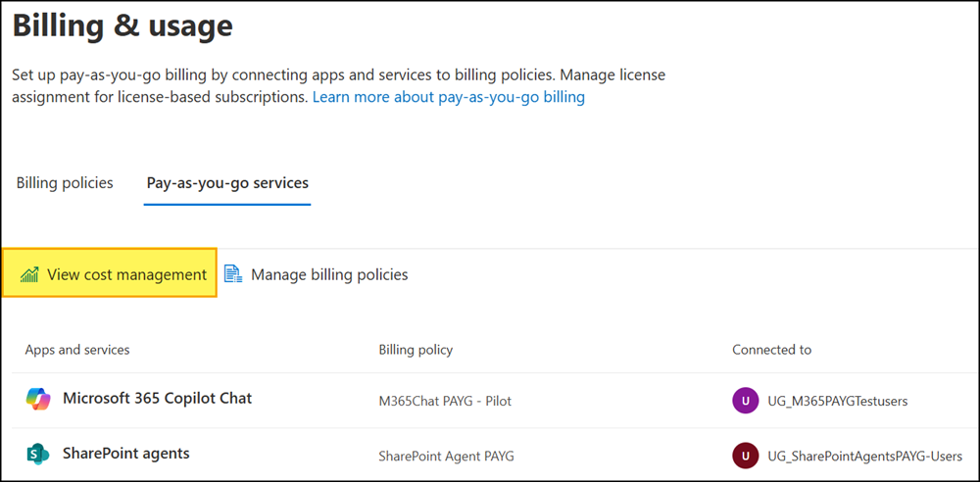Follow Learn more about pay-as-you-go billing link
This screenshot has height=483, width=980.
point(449,97)
